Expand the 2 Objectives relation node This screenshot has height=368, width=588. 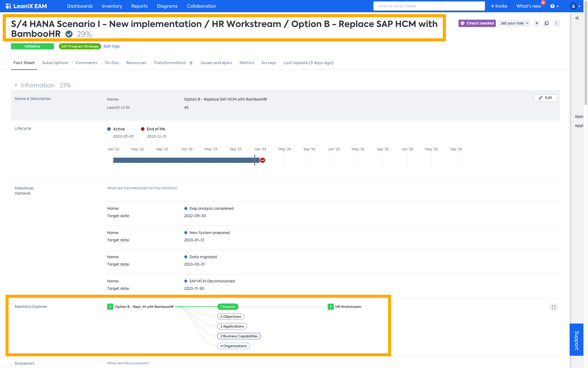coord(231,316)
